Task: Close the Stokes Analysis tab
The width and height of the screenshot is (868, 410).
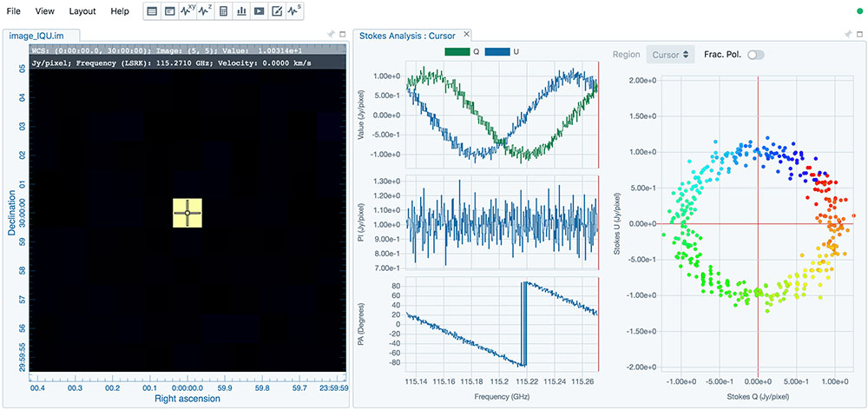Action: pos(467,35)
